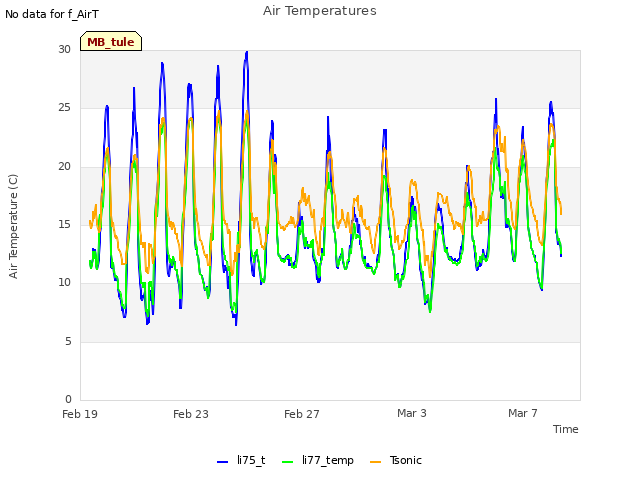The width and height of the screenshot is (640, 480).
Task: Click the Feb 27 date tick
Action: point(302,414)
